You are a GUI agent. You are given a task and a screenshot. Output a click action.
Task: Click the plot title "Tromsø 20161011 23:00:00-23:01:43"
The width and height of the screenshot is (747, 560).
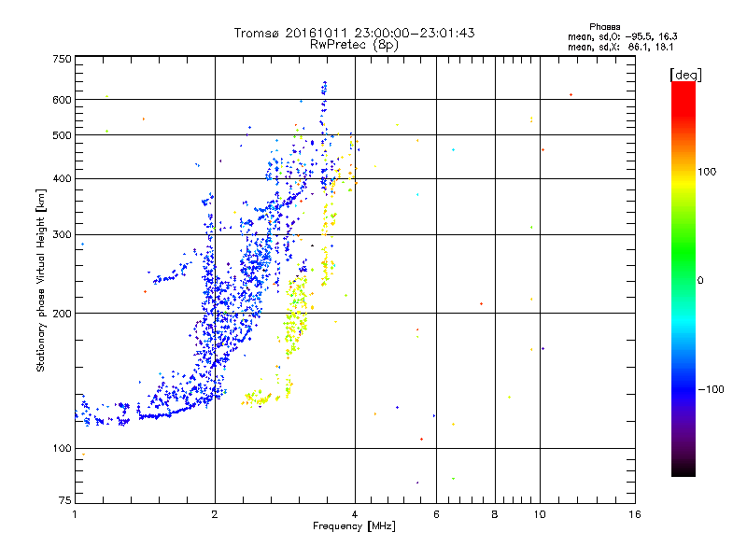354,33
